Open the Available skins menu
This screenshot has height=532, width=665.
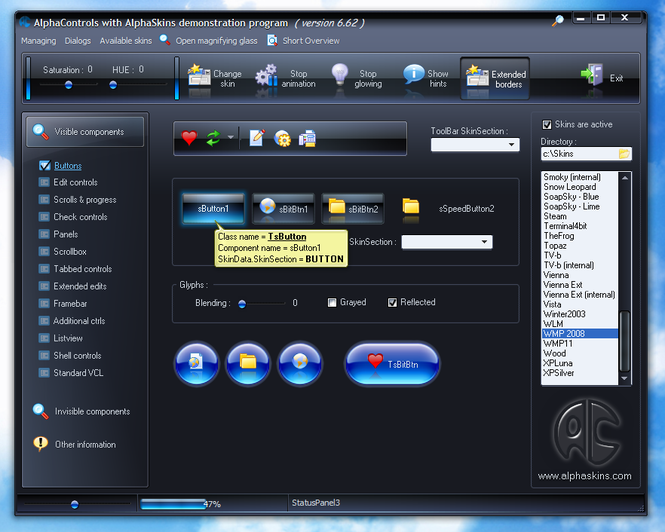[126, 41]
